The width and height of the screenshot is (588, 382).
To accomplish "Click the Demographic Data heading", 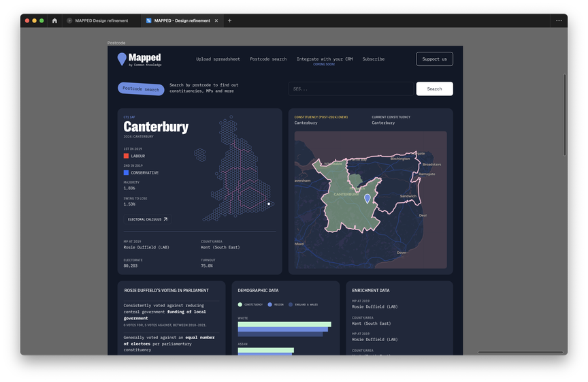I will click(x=258, y=291).
